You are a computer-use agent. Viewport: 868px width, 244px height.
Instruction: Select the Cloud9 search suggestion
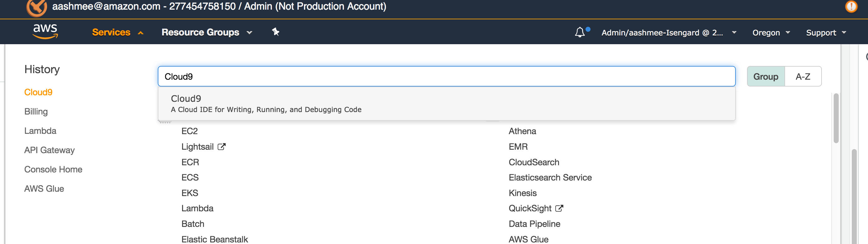[x=266, y=104]
